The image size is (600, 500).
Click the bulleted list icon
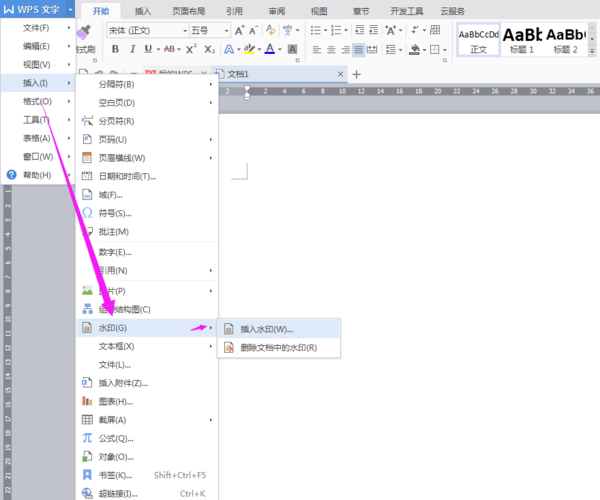315,30
